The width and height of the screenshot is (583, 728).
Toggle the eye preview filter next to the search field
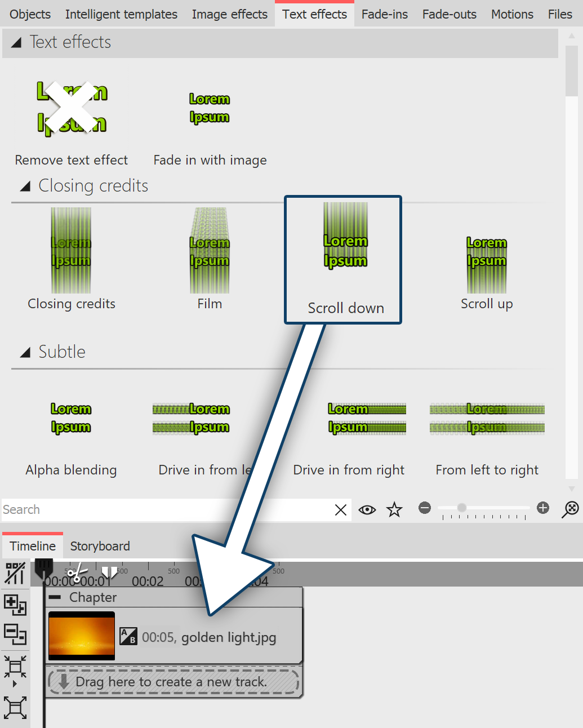pyautogui.click(x=367, y=509)
